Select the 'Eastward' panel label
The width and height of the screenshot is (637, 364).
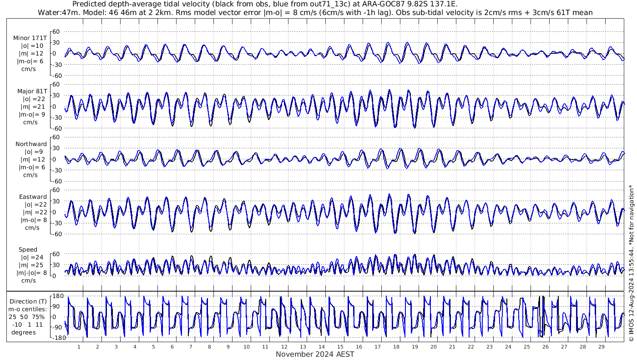coord(33,197)
